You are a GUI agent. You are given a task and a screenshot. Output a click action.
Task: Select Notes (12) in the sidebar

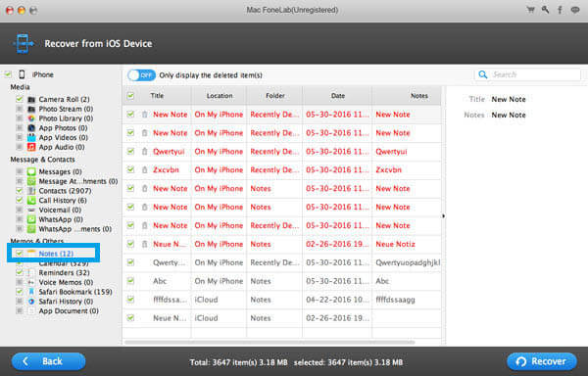coord(56,254)
